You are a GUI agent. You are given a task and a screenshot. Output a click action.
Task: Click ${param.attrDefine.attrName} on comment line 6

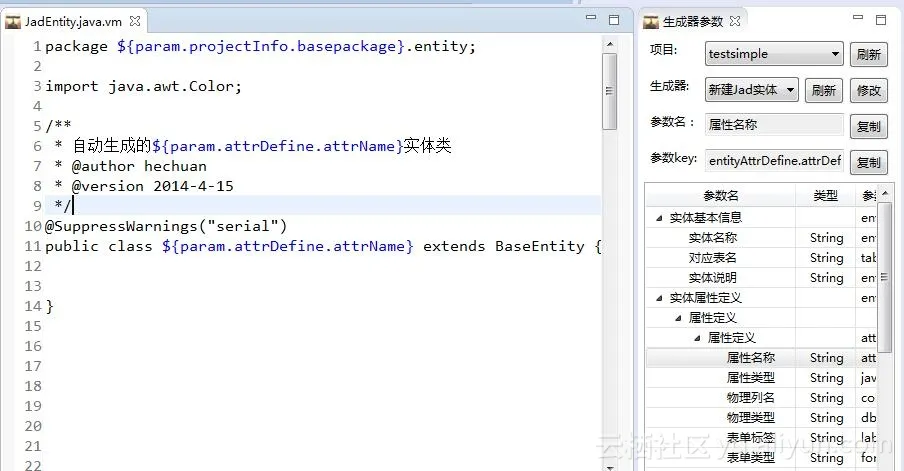pyautogui.click(x=277, y=146)
